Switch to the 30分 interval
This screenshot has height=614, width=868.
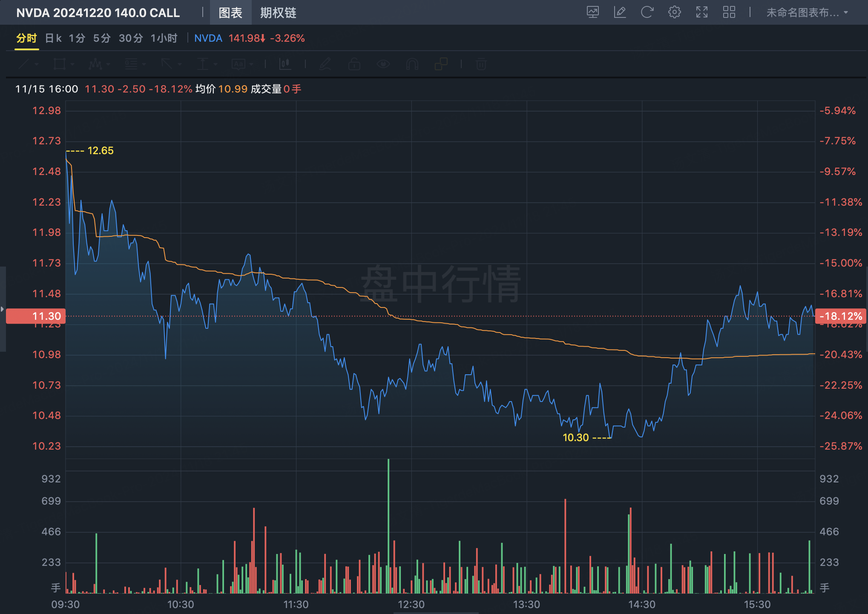[x=130, y=38]
